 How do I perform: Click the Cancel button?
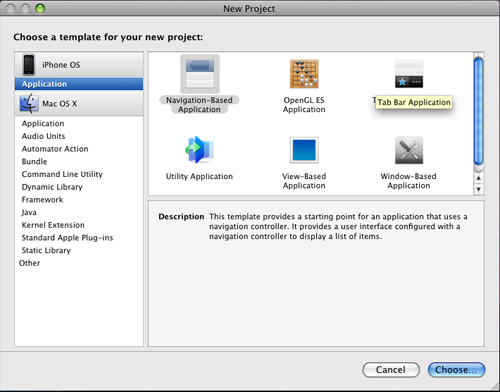point(391,370)
